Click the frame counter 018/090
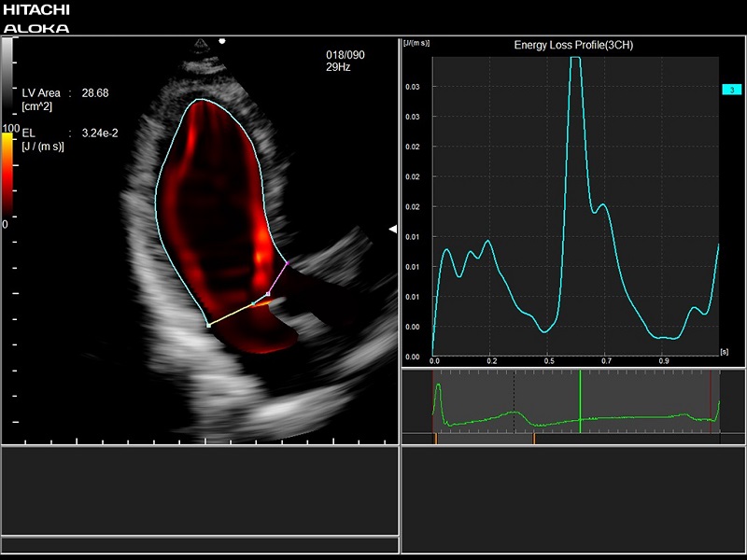This screenshot has height=560, width=747. coord(345,55)
